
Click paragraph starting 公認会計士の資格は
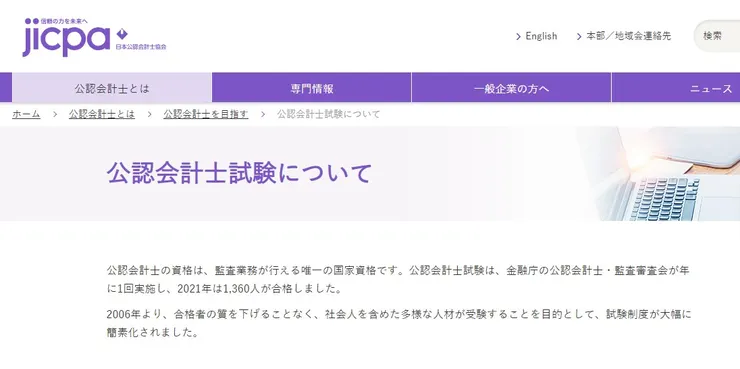[x=398, y=280]
